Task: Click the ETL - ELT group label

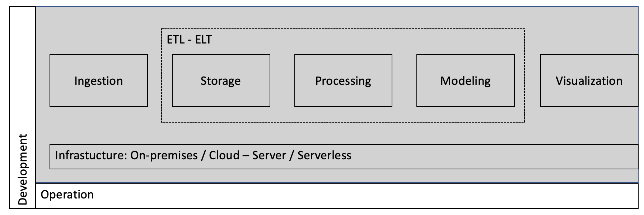Action: tap(189, 40)
